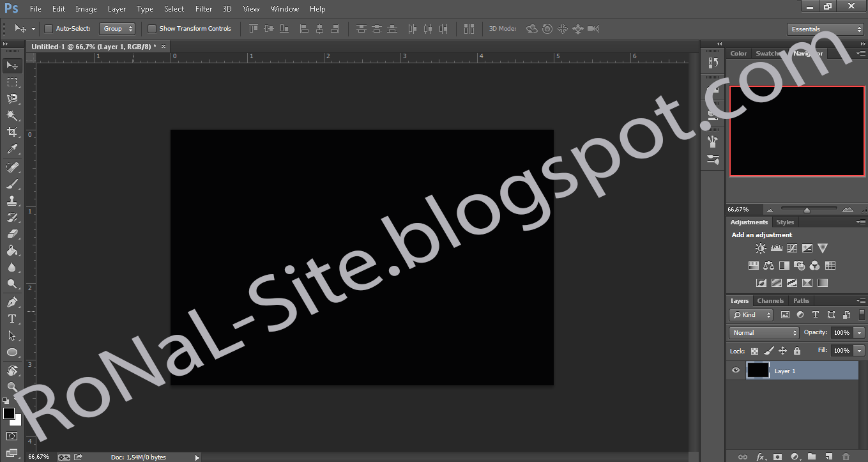868x462 pixels.
Task: Click the Delete layer trash icon
Action: tap(846, 457)
